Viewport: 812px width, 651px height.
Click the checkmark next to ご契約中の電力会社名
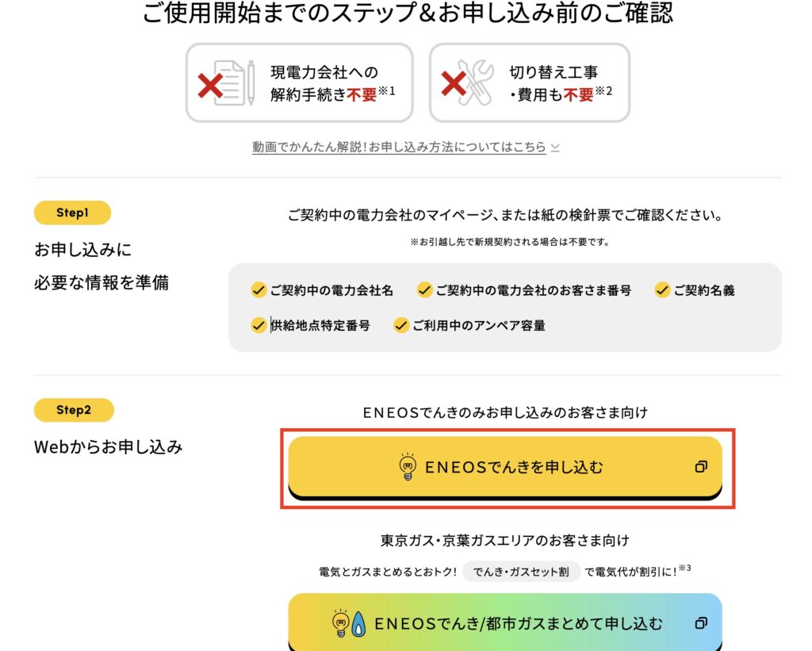click(258, 290)
